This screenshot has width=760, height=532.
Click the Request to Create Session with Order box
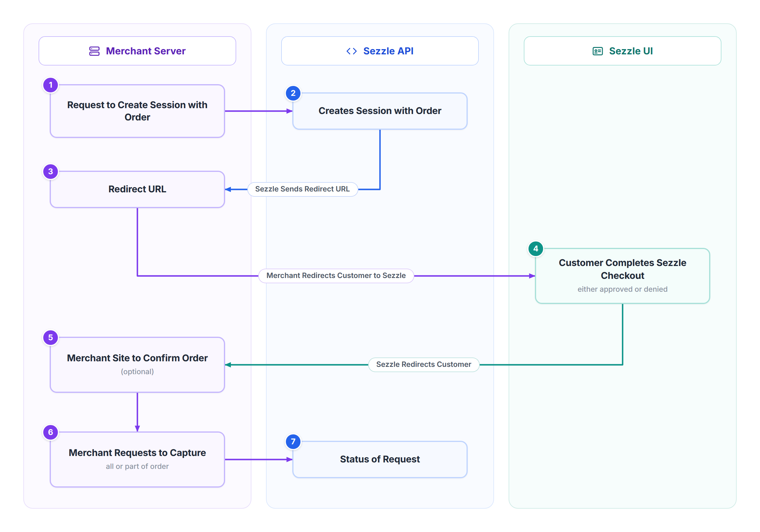(x=137, y=111)
